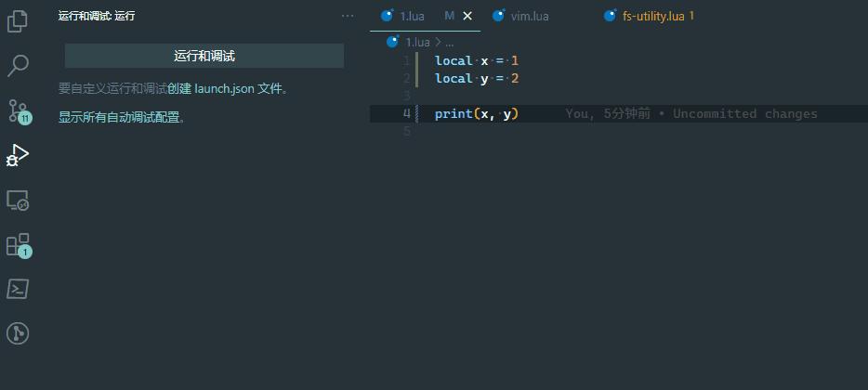Expand the breadcrumb ellipsis after 1.lua
The image size is (868, 390).
(449, 42)
